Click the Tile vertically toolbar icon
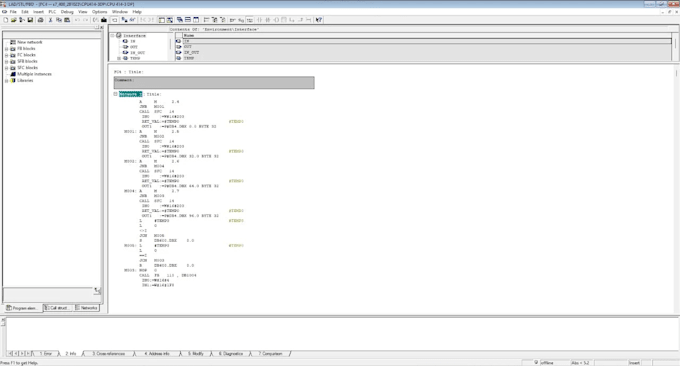The width and height of the screenshot is (680, 366). click(196, 20)
